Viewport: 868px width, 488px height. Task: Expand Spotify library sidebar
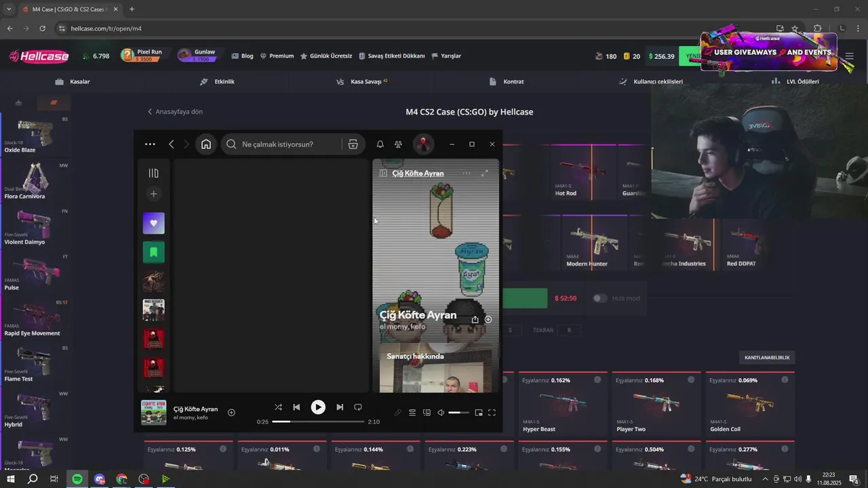coord(153,174)
